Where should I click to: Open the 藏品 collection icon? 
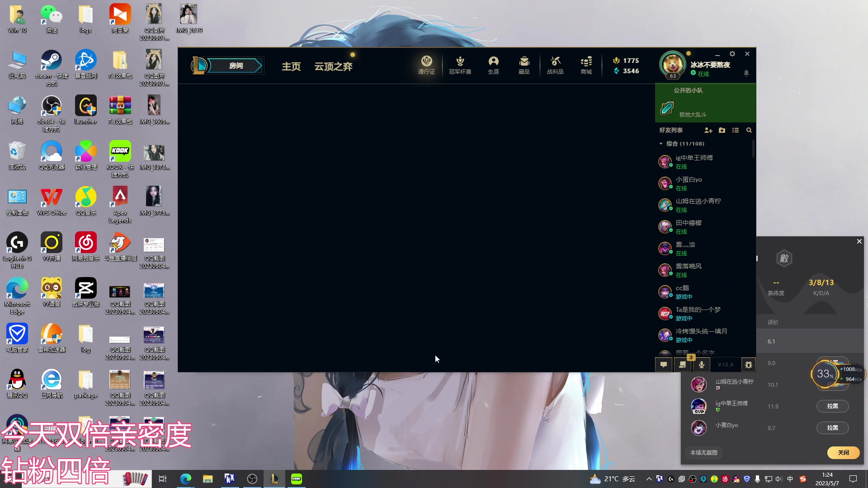[524, 65]
